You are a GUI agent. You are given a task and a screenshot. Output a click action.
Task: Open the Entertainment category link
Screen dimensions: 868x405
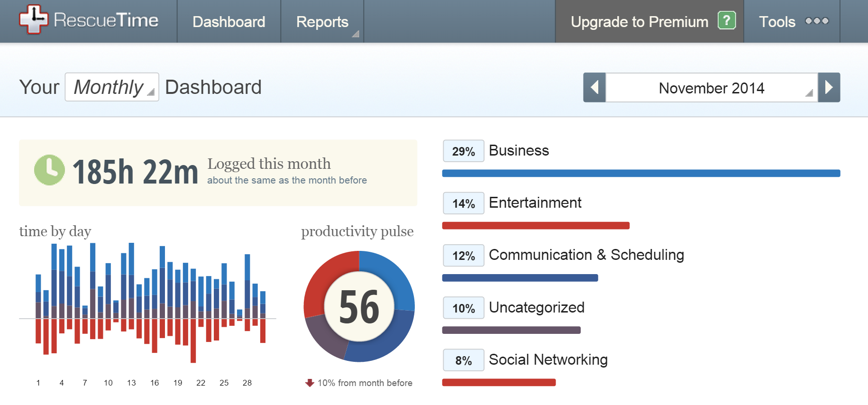tap(535, 202)
